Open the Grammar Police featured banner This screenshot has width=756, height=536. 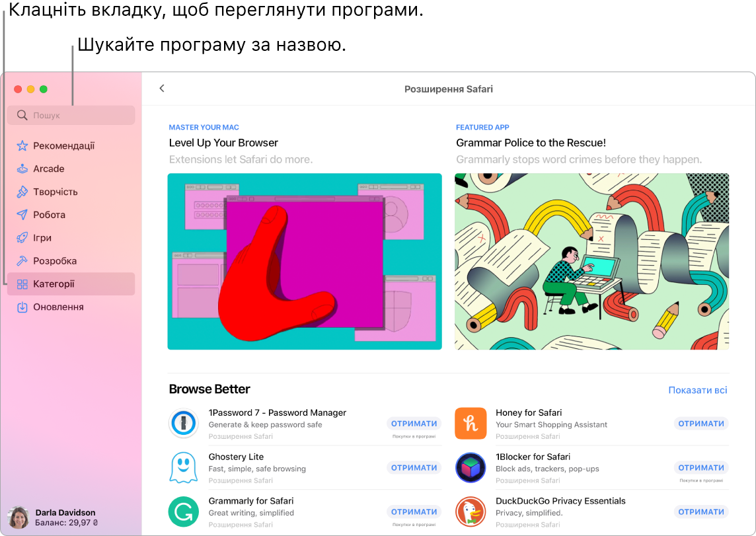click(592, 262)
